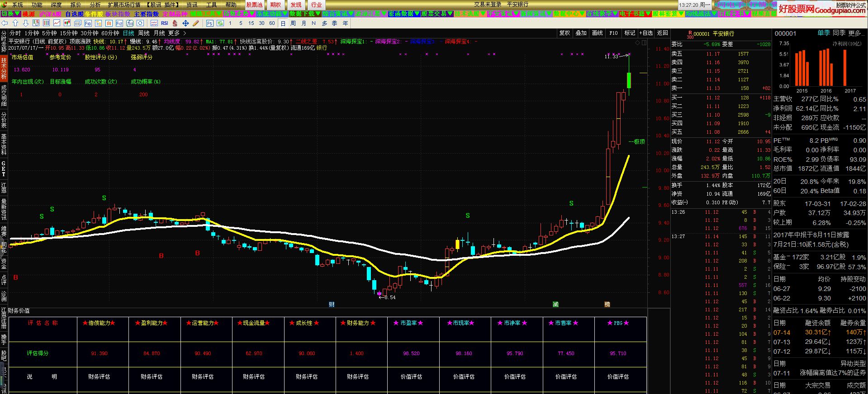
Task: Expand the 指数走势 dropdown
Action: pos(239,14)
